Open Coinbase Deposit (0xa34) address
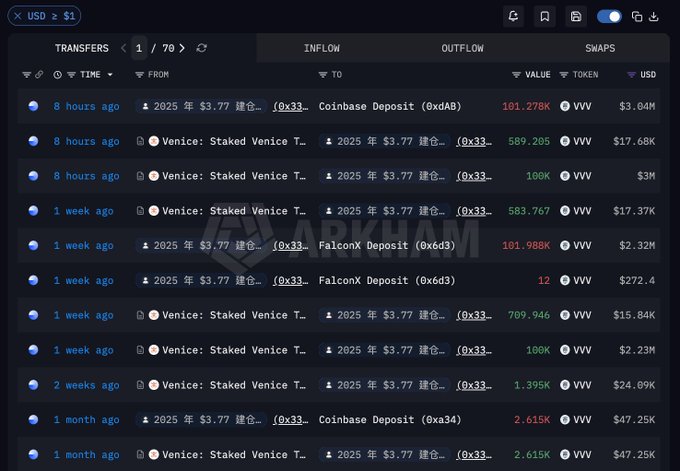This screenshot has height=471, width=680. 390,420
